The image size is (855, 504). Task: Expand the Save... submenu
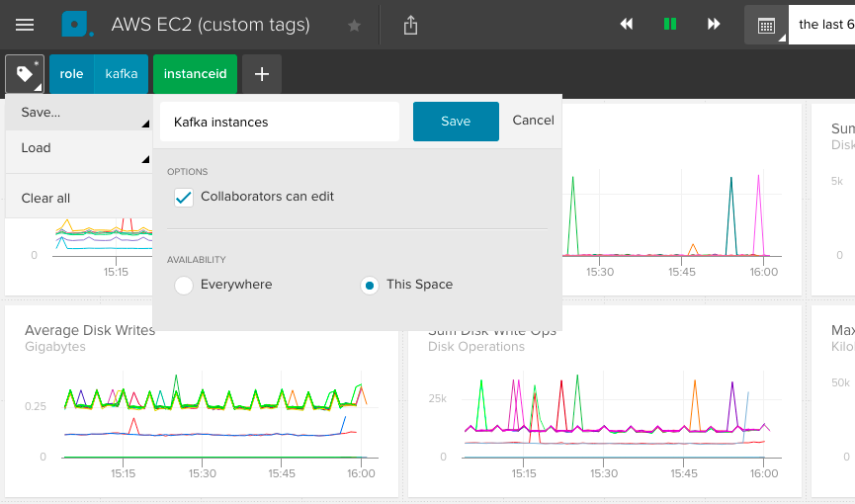click(77, 113)
